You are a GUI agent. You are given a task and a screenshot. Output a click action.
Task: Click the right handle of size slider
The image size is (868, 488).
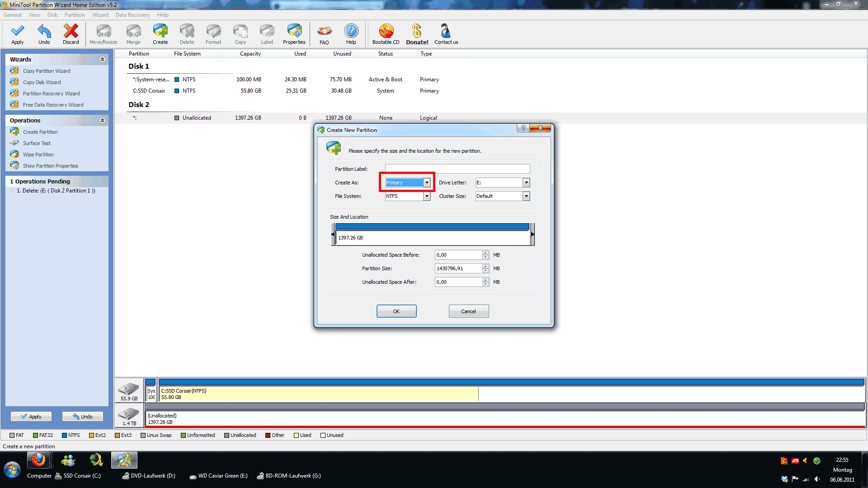(x=533, y=234)
